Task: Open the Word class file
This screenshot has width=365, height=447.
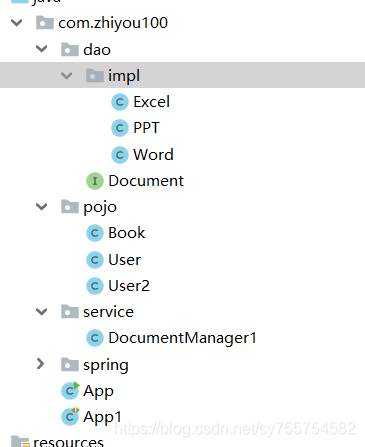Action: (153, 155)
